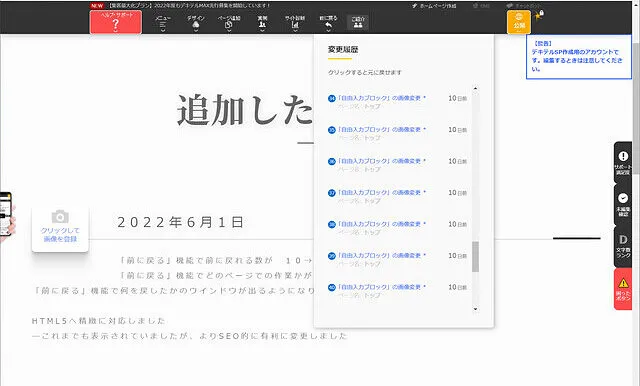
Task: Click the ホームページ作成 link in top bar
Action: 434,6
